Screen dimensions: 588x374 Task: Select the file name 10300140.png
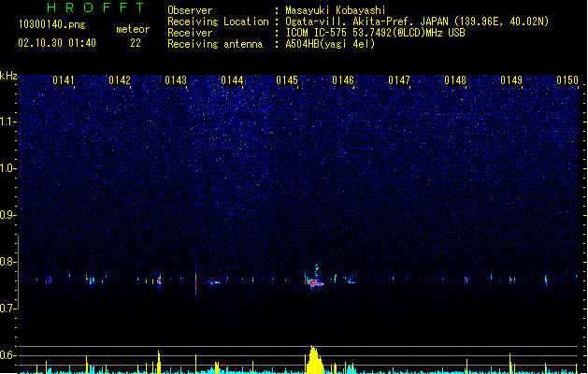[52, 24]
